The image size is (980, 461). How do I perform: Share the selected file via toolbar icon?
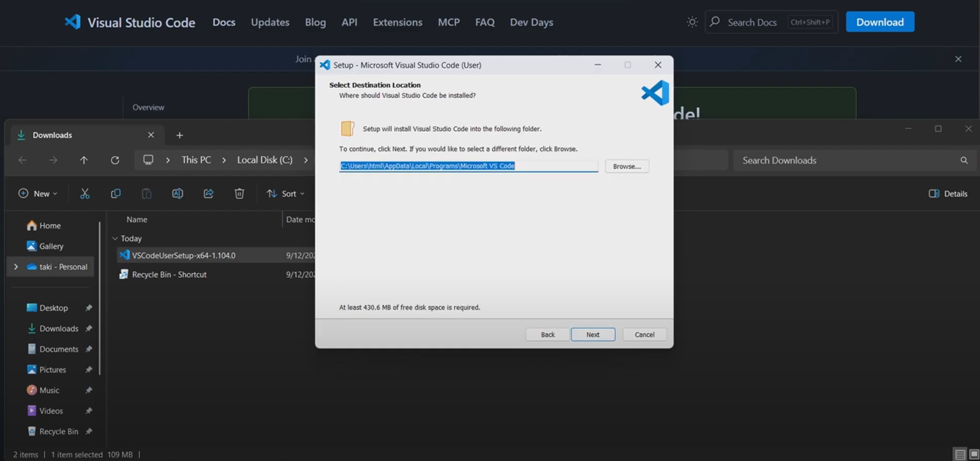coord(209,193)
